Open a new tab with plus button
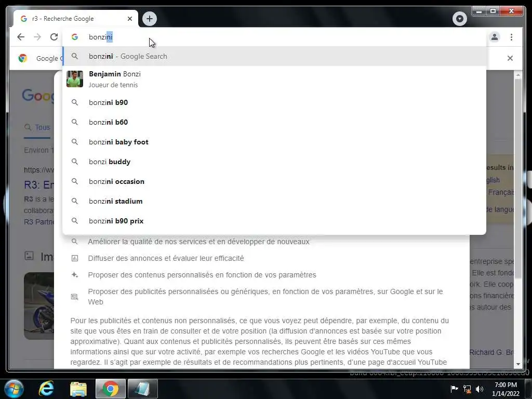The image size is (532, 399). [x=150, y=19]
